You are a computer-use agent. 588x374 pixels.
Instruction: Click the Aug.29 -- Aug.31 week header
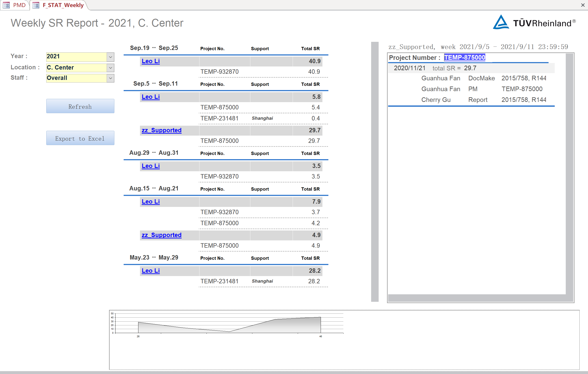coord(154,153)
